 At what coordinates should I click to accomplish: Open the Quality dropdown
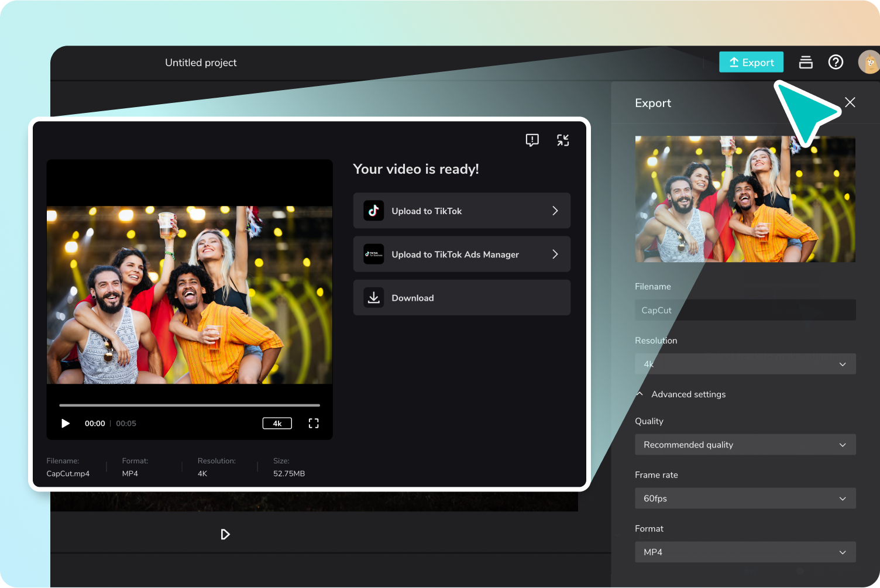pyautogui.click(x=745, y=445)
